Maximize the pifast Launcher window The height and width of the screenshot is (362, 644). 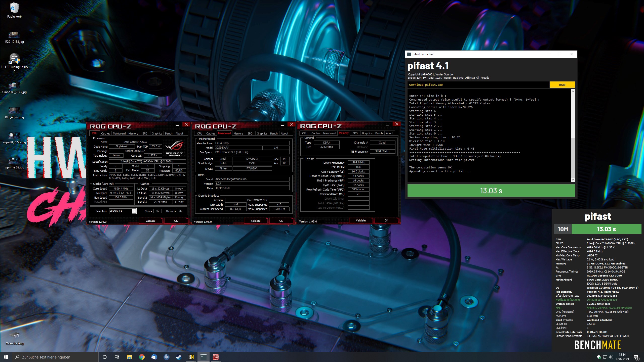pos(560,54)
